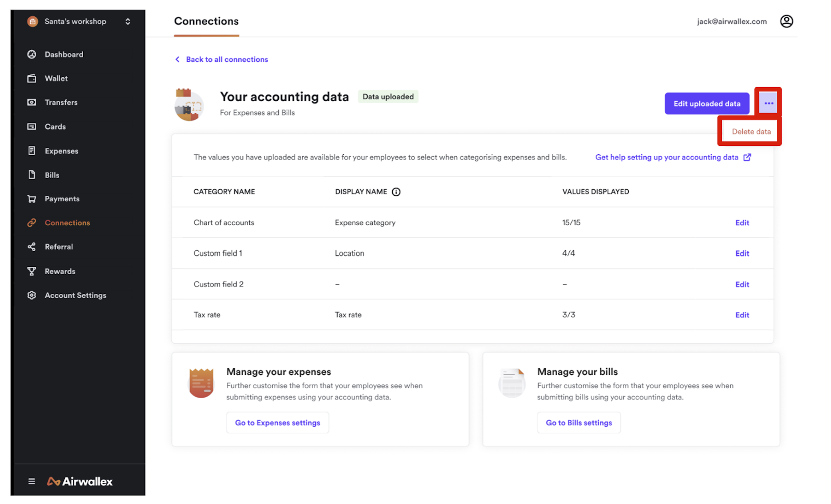This screenshot has height=504, width=831.
Task: Open the Dashboard icon in sidebar
Action: (x=32, y=55)
